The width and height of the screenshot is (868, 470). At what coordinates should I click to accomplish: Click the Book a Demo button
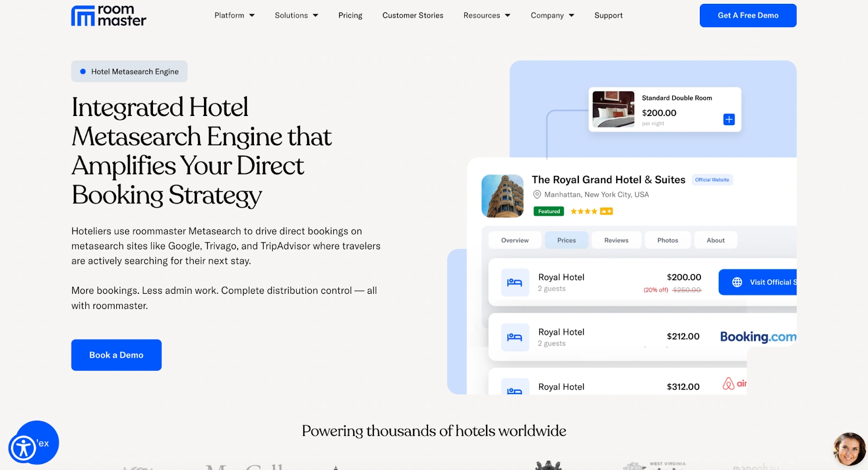(116, 355)
